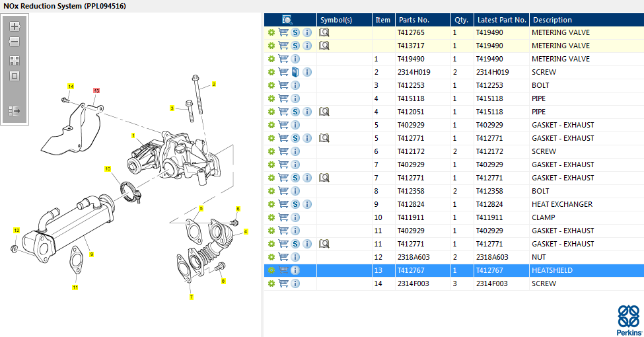Select callout 2 in the diagram
This screenshot has height=337, width=644.
(213, 85)
